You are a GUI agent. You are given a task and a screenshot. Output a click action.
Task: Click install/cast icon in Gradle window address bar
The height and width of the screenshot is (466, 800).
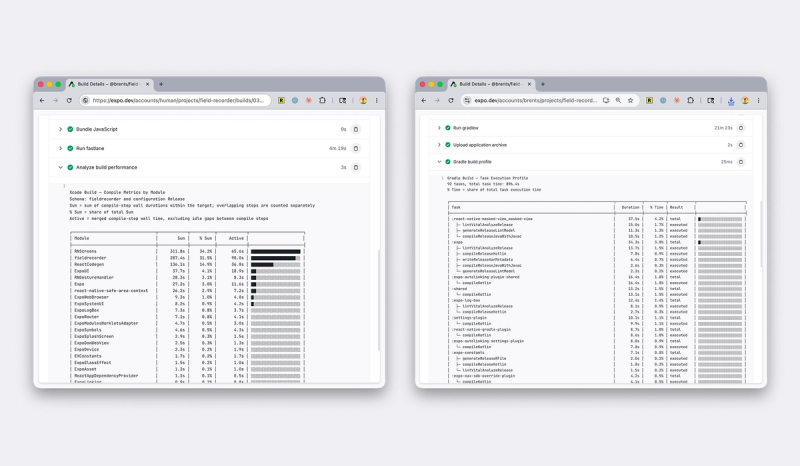tap(606, 101)
